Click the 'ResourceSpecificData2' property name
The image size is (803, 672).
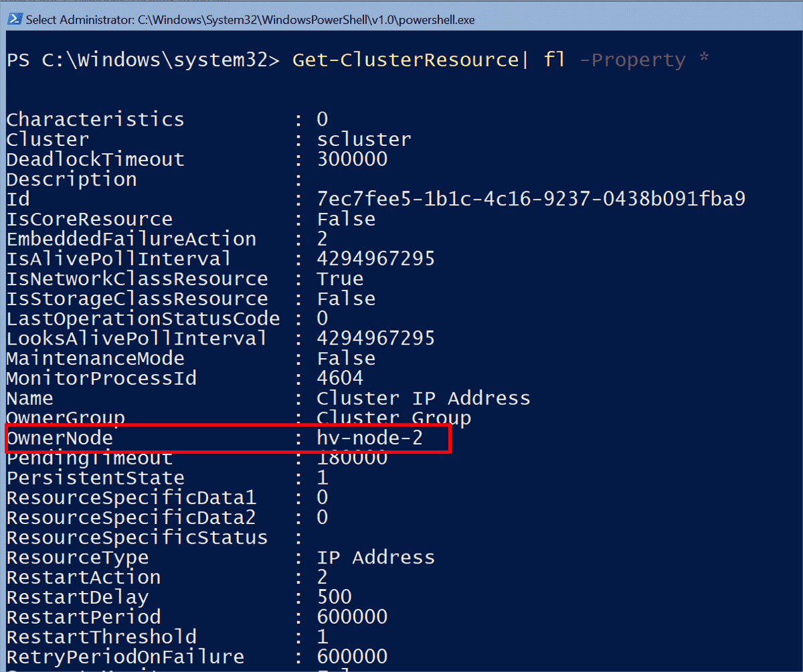131,517
